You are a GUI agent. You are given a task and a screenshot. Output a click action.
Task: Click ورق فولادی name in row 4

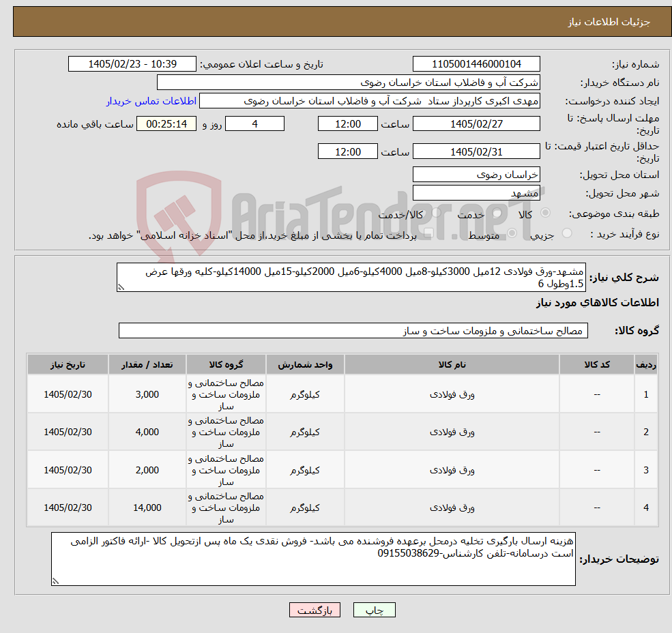pos(452,508)
